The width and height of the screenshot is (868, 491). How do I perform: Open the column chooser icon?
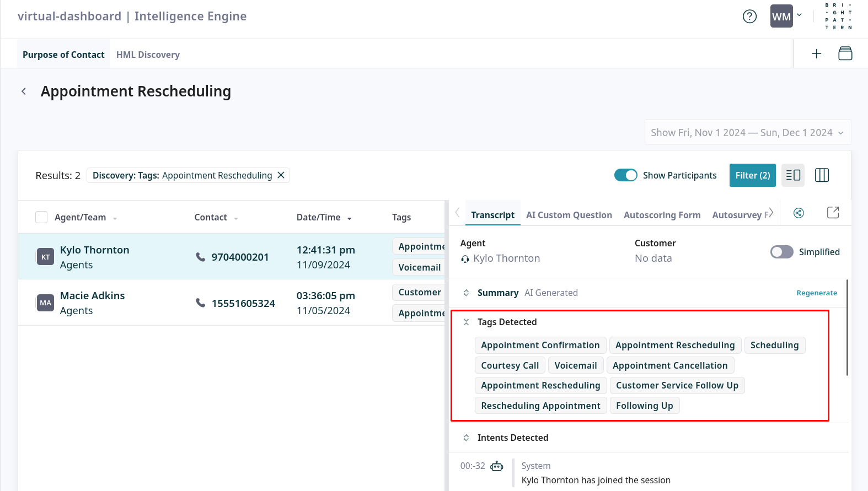[x=822, y=175]
